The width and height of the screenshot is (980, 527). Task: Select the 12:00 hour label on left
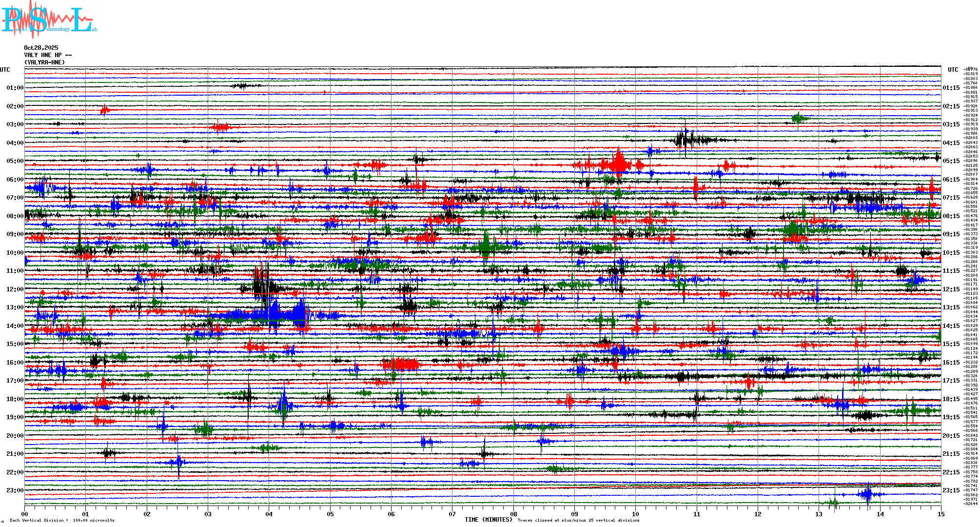tap(15, 289)
